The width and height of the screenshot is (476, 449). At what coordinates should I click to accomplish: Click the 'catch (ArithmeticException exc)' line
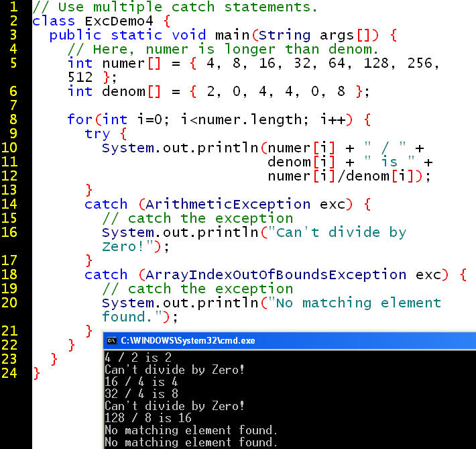click(228, 204)
